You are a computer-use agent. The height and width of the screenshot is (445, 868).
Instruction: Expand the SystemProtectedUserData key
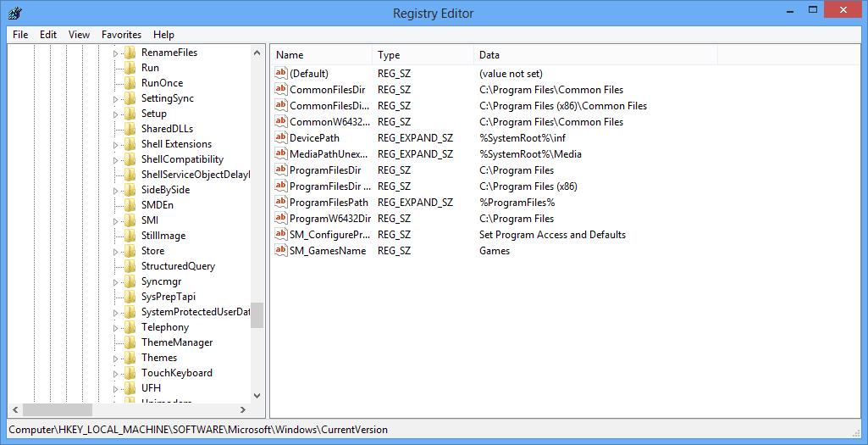pos(116,313)
